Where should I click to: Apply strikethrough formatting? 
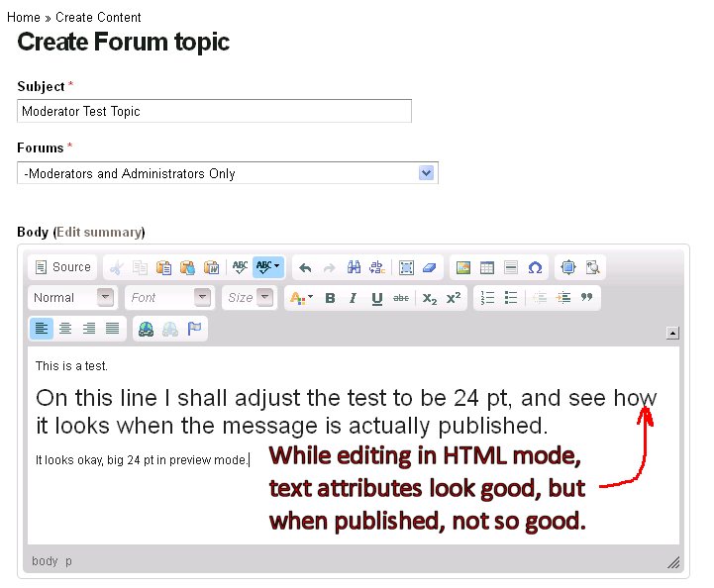pyautogui.click(x=401, y=298)
